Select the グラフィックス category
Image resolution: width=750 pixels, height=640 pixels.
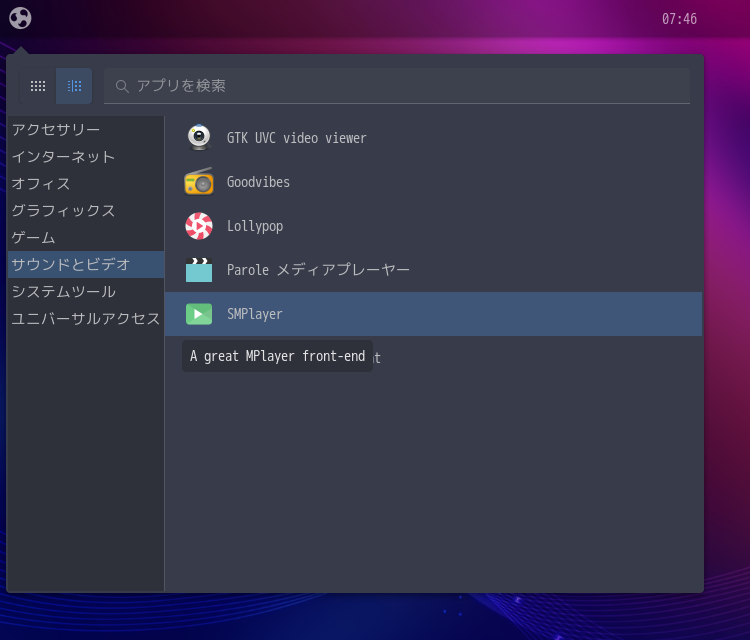[86, 210]
